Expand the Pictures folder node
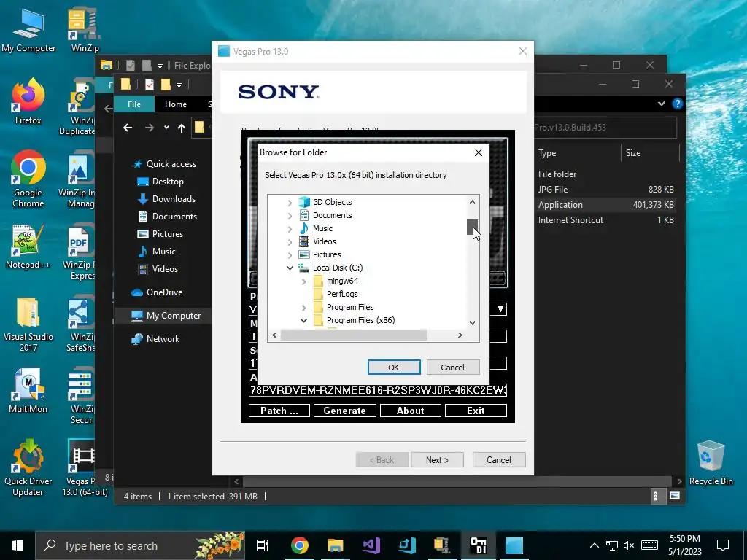This screenshot has width=747, height=560. click(290, 254)
